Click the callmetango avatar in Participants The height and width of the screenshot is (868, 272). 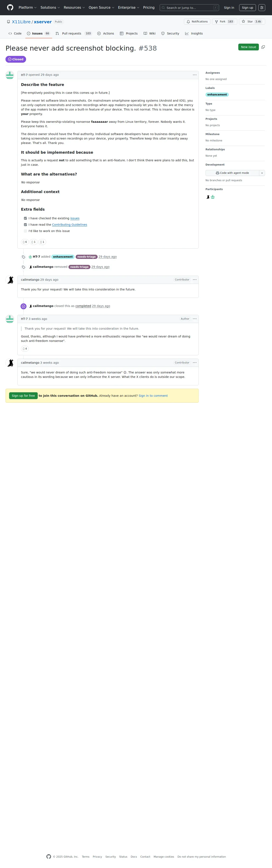coord(208,197)
